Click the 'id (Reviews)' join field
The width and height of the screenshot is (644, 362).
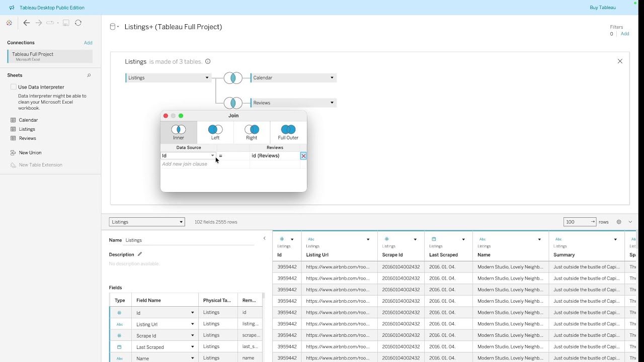click(275, 156)
